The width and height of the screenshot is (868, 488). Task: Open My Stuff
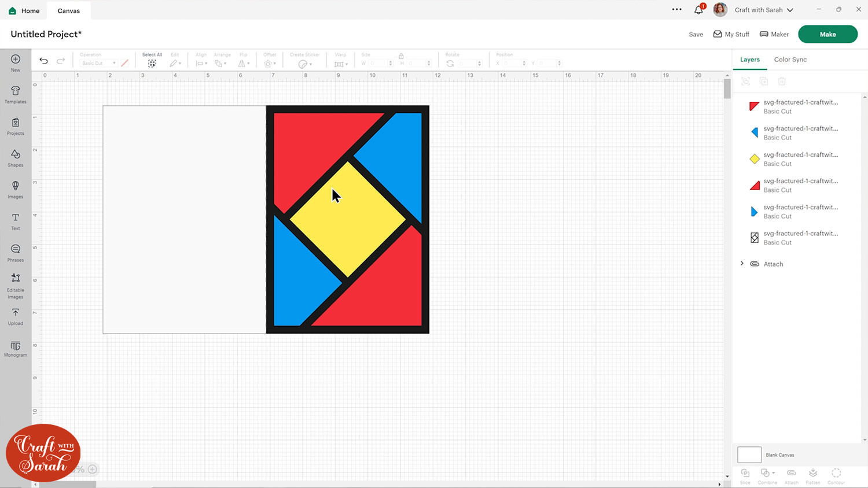tap(731, 34)
